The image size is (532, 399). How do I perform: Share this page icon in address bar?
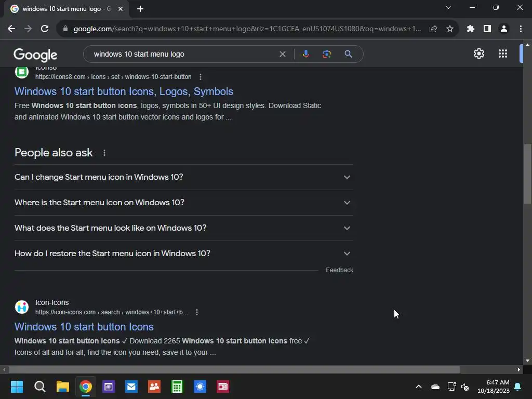433,29
